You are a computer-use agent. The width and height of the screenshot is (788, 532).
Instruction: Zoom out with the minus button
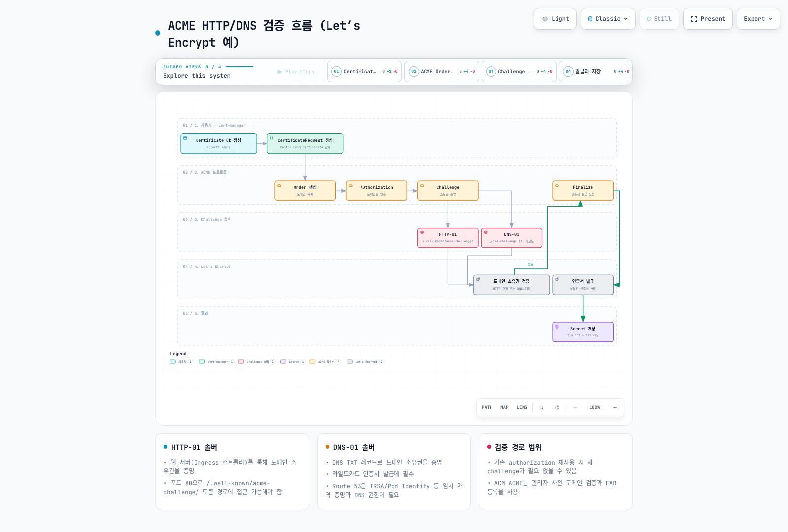coord(575,407)
